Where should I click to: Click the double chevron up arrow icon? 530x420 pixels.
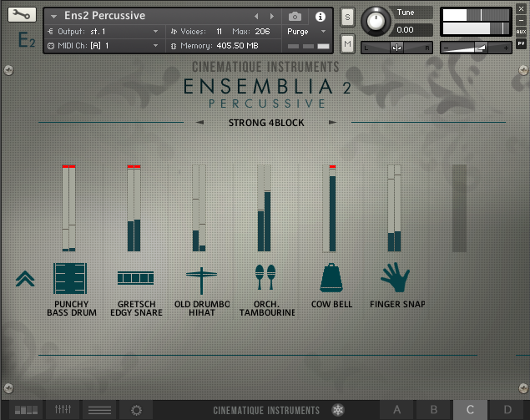25,279
